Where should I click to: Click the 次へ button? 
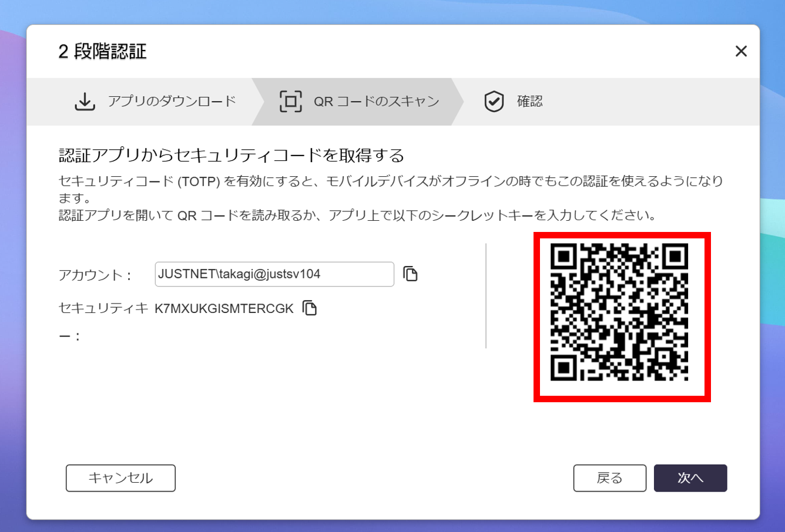pyautogui.click(x=690, y=478)
